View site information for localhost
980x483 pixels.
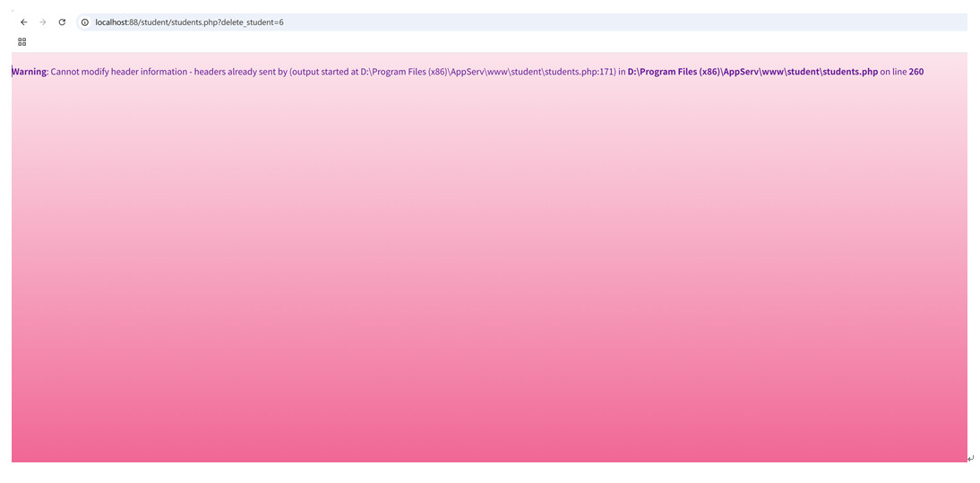click(x=85, y=22)
